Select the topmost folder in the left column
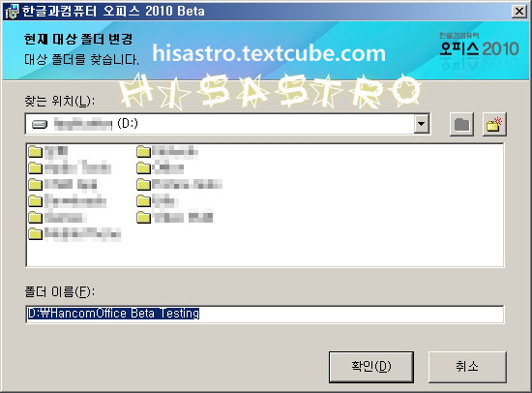Image resolution: width=532 pixels, height=393 pixels. coord(48,151)
